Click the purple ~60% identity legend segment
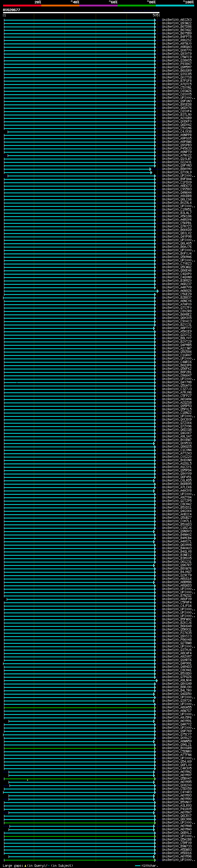 click(x=98, y=6)
